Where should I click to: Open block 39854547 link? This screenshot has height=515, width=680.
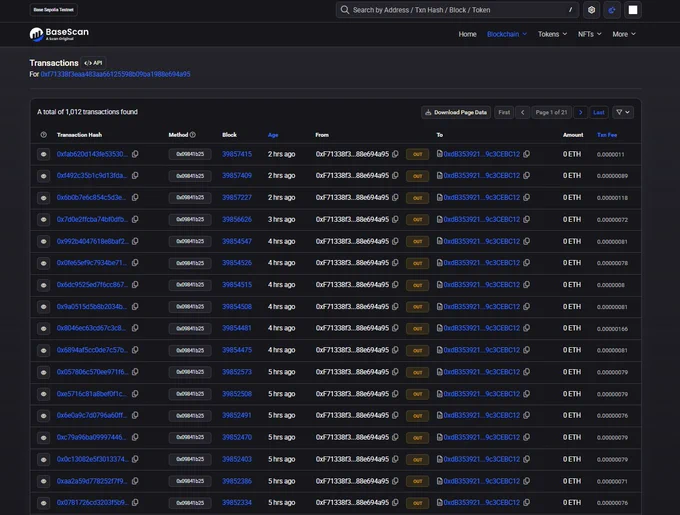click(237, 241)
